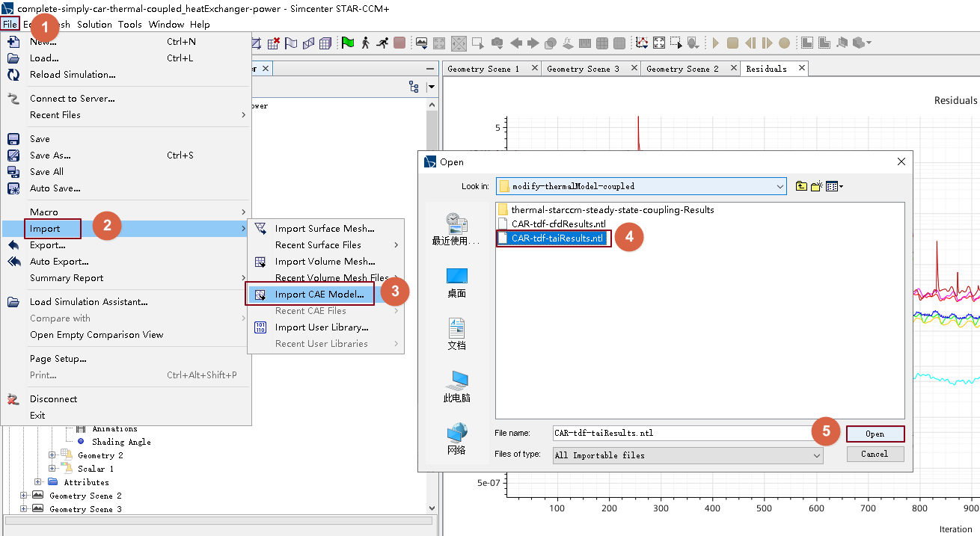Click the scene picture dropdown toolbar icon
The width and height of the screenshot is (980, 536).
coord(421,43)
